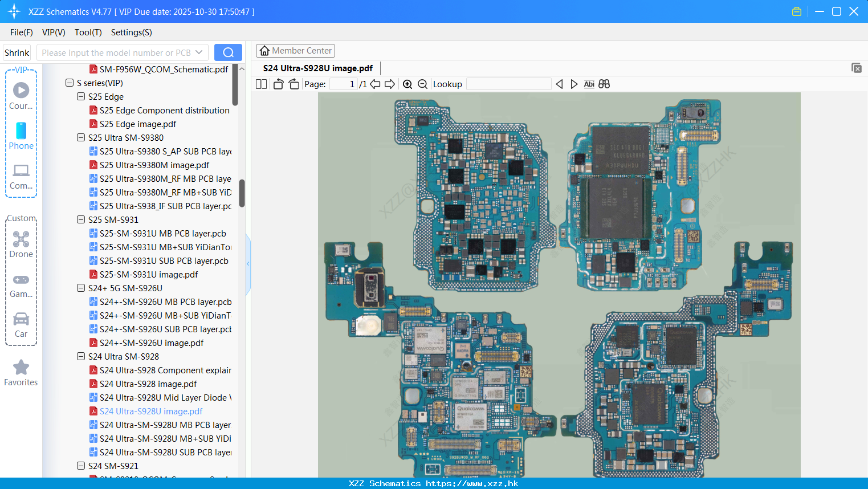Rotate page clockwise

click(294, 84)
